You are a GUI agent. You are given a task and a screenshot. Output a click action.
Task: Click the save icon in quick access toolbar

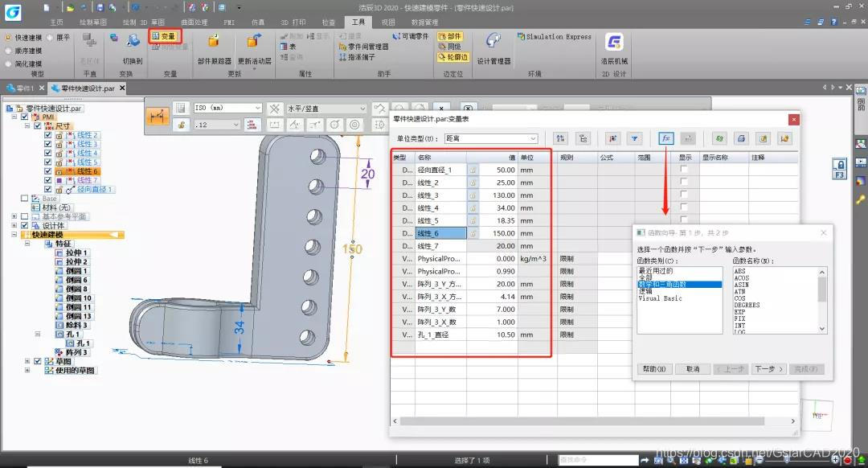[x=100, y=8]
